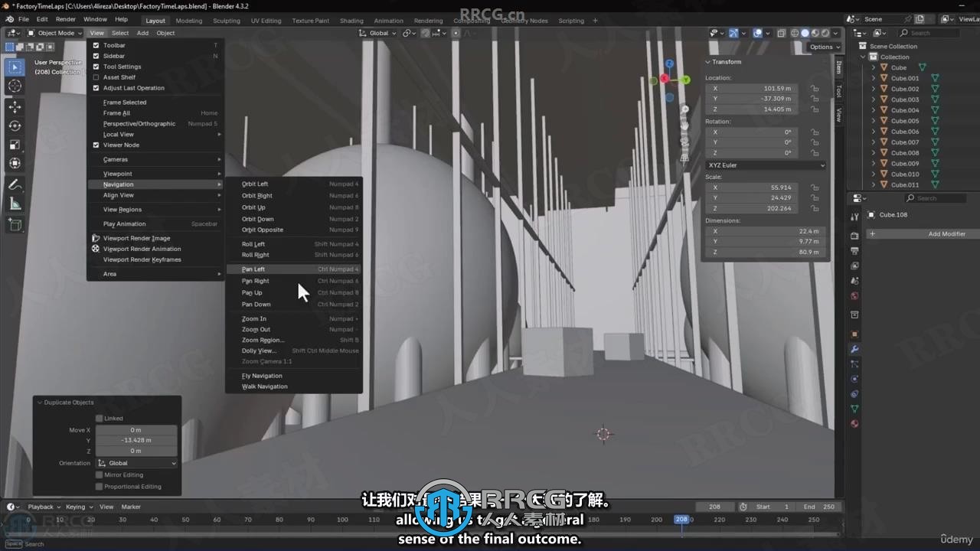This screenshot has width=980, height=551.
Task: Open the Render properties tab
Action: (854, 236)
